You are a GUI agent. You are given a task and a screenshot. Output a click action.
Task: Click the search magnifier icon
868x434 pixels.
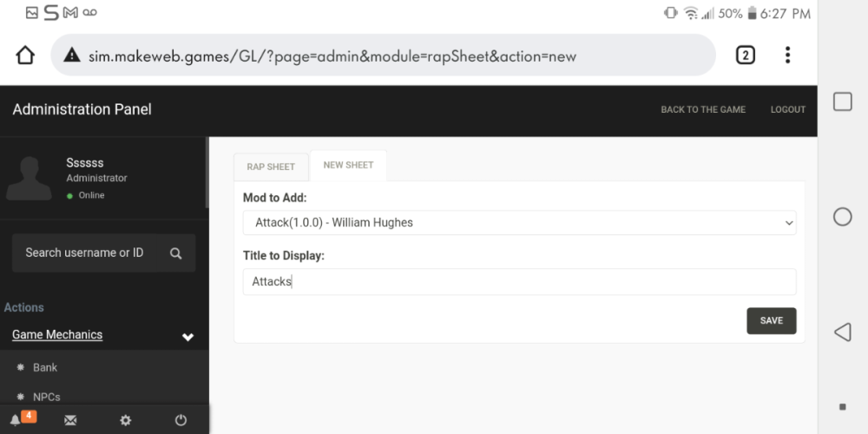[175, 253]
